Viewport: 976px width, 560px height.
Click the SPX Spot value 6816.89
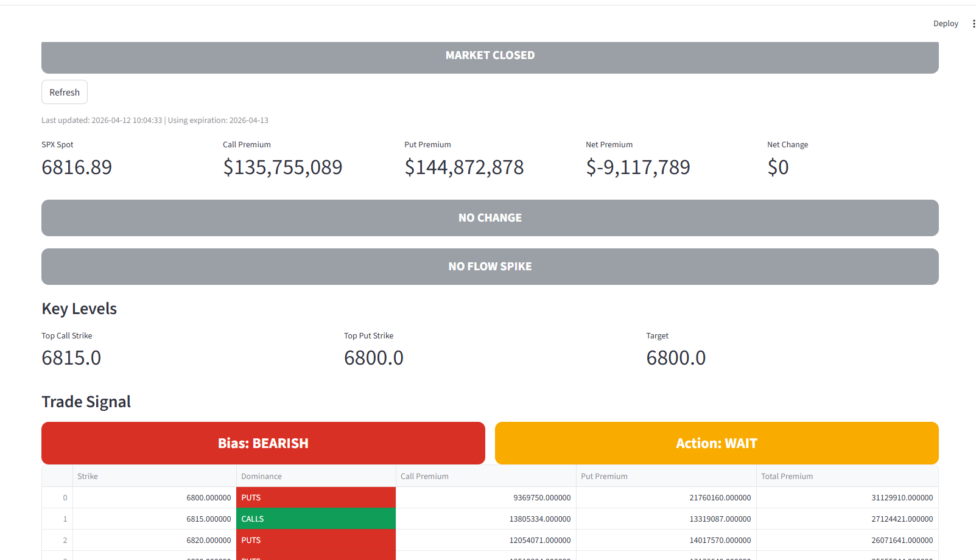(77, 167)
